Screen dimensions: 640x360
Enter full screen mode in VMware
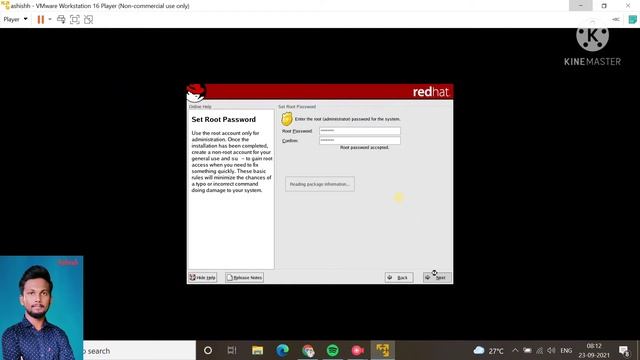pyautogui.click(x=75, y=19)
